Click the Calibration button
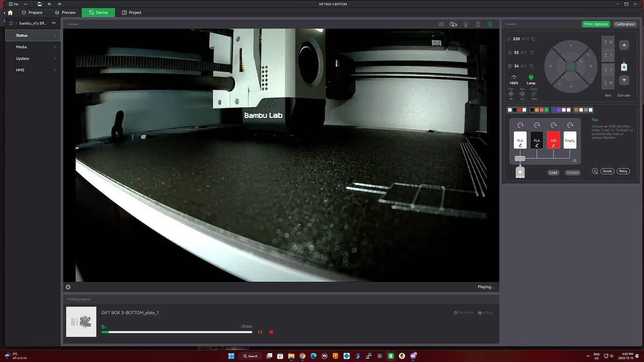Image resolution: width=644 pixels, height=362 pixels. [624, 24]
